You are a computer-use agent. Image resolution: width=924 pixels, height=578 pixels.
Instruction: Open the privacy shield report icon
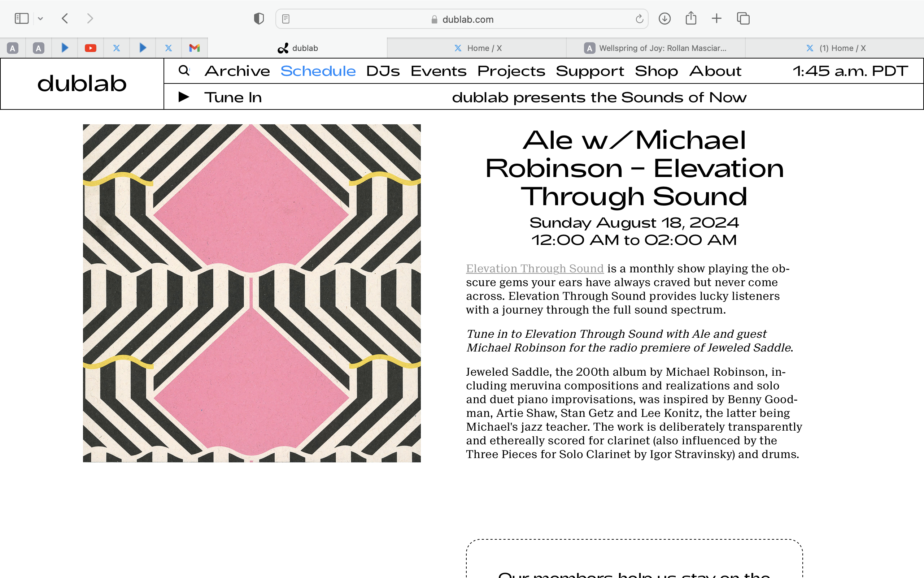[x=259, y=18]
